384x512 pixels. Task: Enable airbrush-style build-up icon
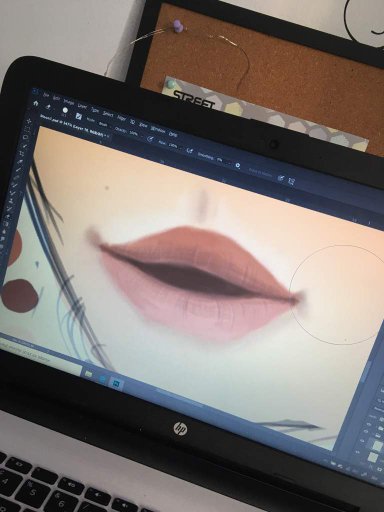point(190,151)
